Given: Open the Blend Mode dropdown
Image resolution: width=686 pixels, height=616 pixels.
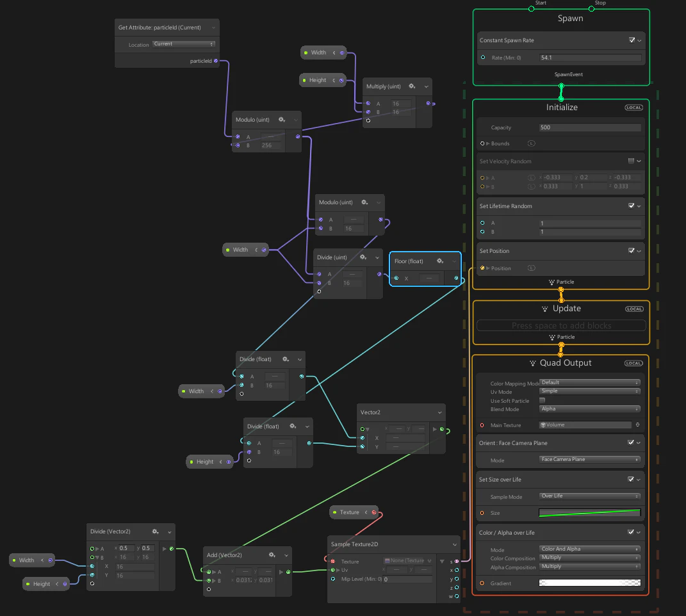Looking at the screenshot, I should (x=590, y=409).
